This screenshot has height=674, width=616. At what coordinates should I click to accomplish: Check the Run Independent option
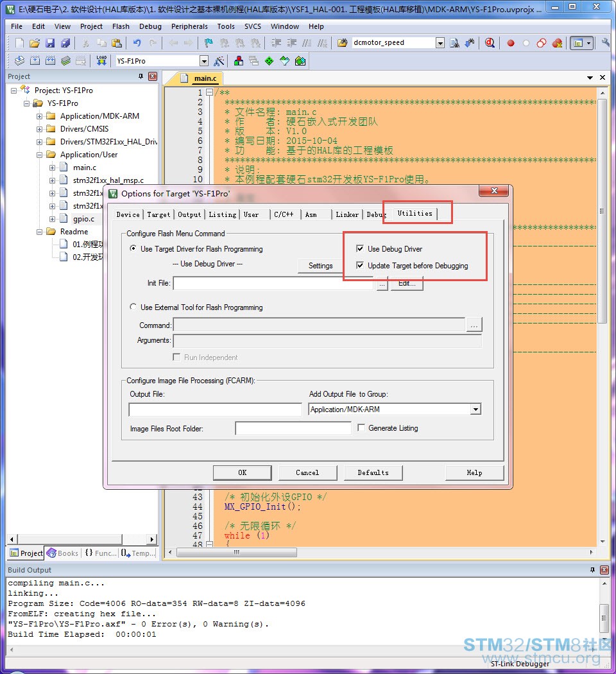[x=176, y=357]
